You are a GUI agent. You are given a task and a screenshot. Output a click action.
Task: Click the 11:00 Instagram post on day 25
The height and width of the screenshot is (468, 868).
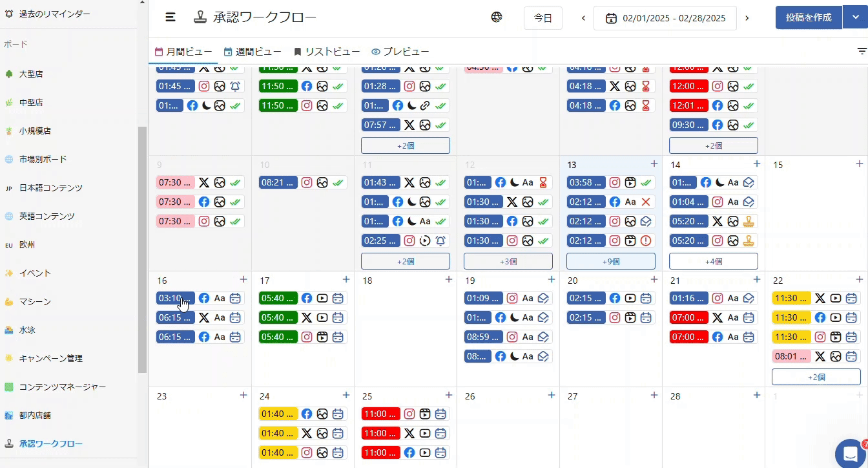point(405,414)
